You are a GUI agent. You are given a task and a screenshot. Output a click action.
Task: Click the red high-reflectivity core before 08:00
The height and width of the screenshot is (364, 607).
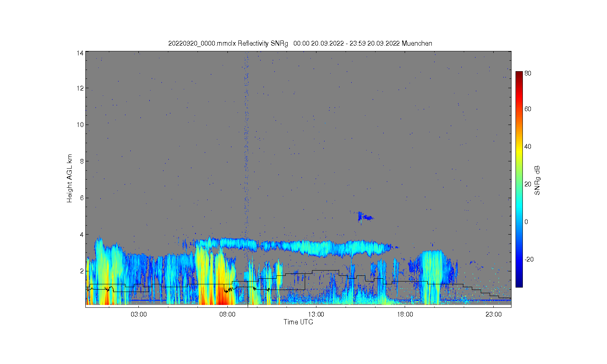(x=222, y=295)
